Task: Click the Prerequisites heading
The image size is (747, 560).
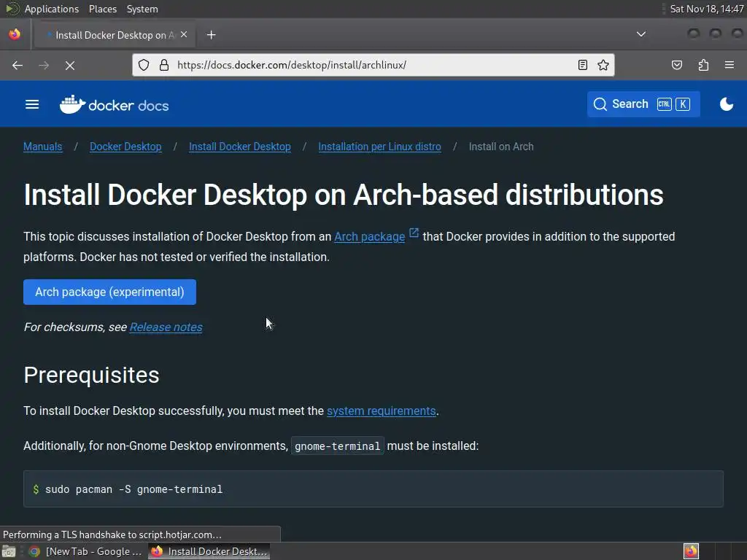Action: point(91,376)
